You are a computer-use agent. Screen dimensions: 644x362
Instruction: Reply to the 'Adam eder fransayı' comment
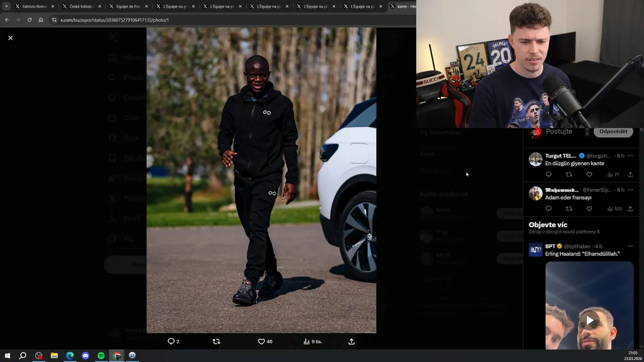548,209
